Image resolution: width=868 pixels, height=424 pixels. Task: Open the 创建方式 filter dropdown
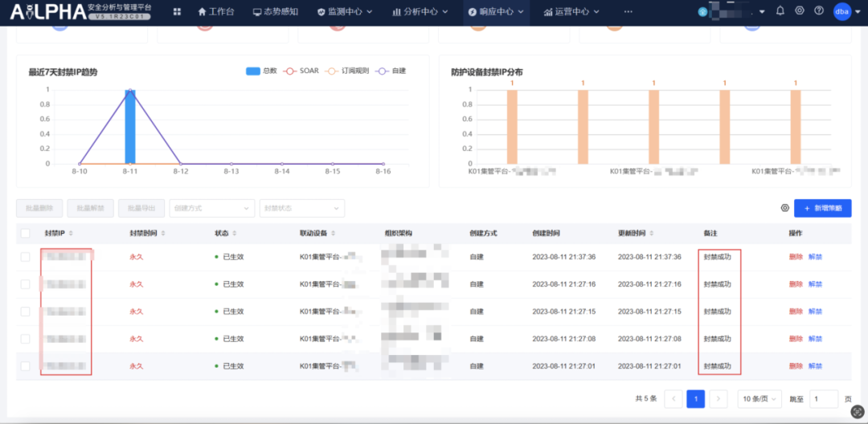coord(211,208)
